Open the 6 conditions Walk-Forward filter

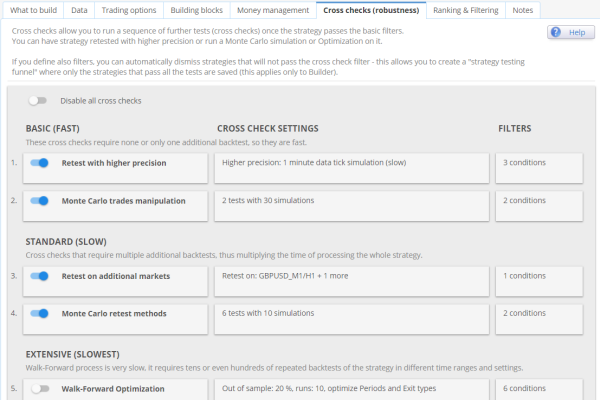(x=539, y=390)
